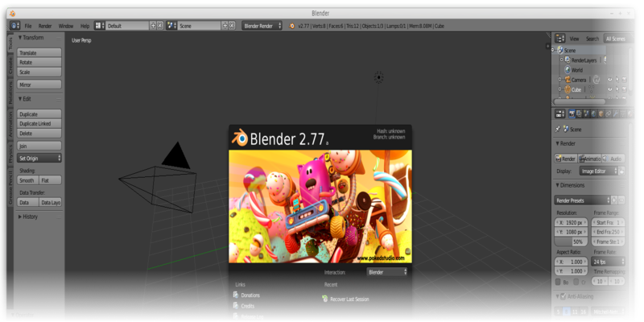Open the Info editor type selector
Viewport: 644px width, 322px height.
pyautogui.click(x=14, y=26)
